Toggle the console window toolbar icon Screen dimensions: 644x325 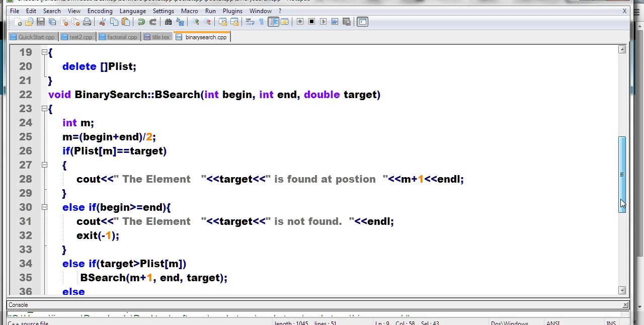click(x=362, y=22)
